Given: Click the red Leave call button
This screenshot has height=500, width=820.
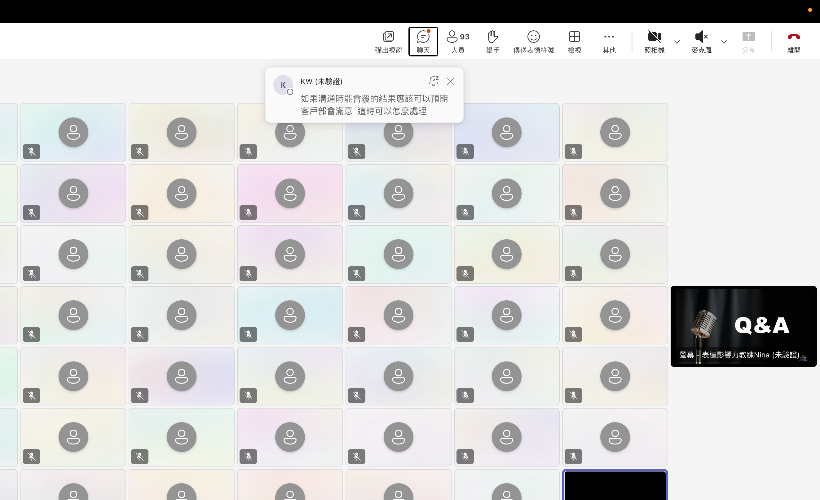Looking at the screenshot, I should [x=794, y=40].
